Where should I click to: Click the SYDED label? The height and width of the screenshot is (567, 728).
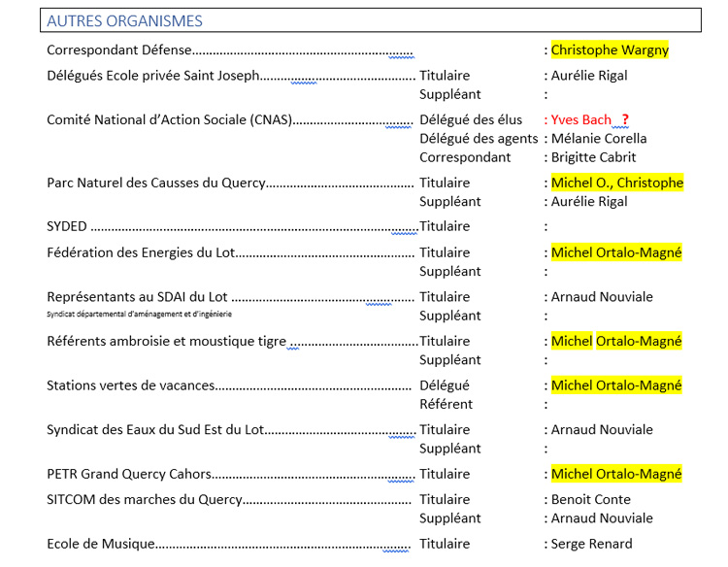[x=67, y=226]
